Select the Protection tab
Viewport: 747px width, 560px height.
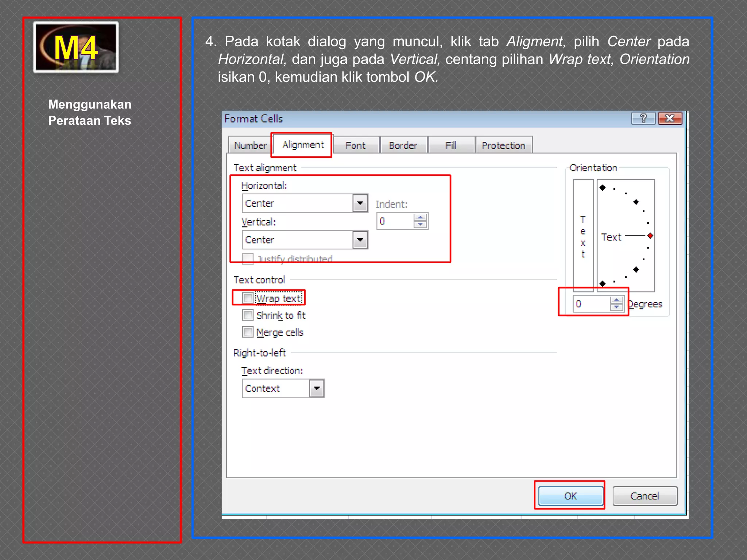(x=503, y=145)
